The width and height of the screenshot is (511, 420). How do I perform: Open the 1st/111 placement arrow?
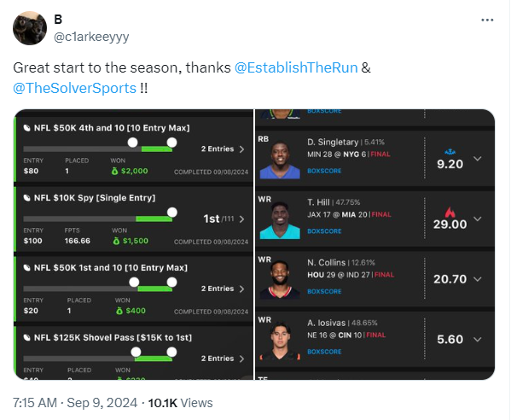coord(241,219)
